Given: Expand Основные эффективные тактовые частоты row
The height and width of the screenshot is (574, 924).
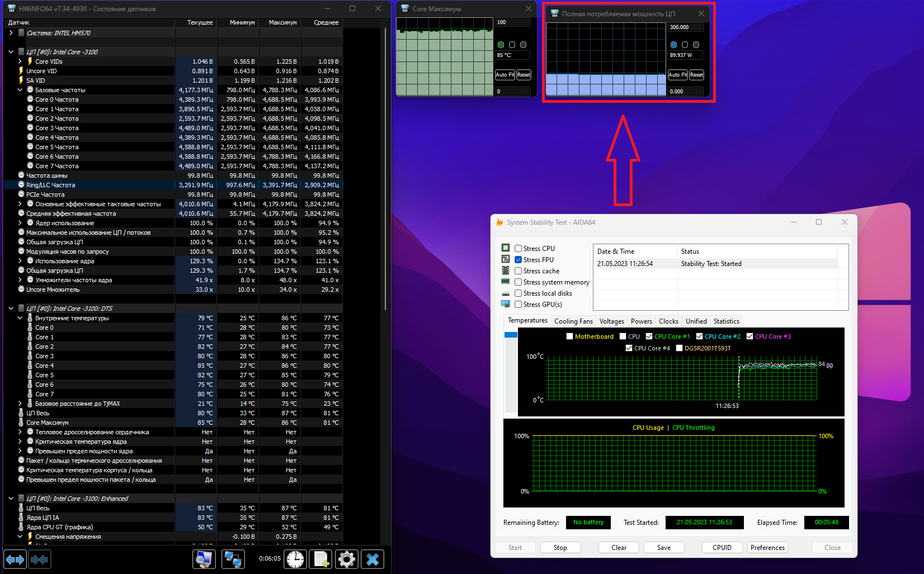Looking at the screenshot, I should [x=20, y=204].
